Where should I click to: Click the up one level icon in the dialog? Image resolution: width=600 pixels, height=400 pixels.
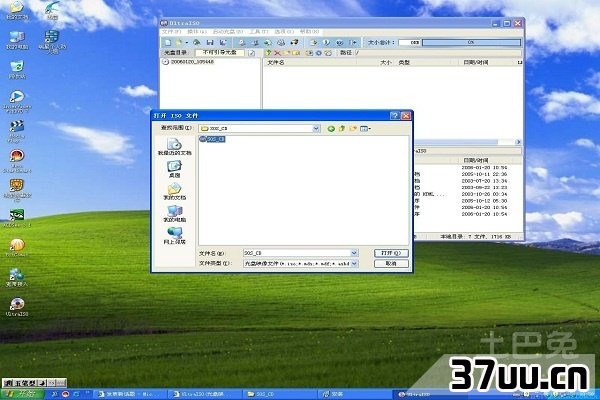coord(342,129)
